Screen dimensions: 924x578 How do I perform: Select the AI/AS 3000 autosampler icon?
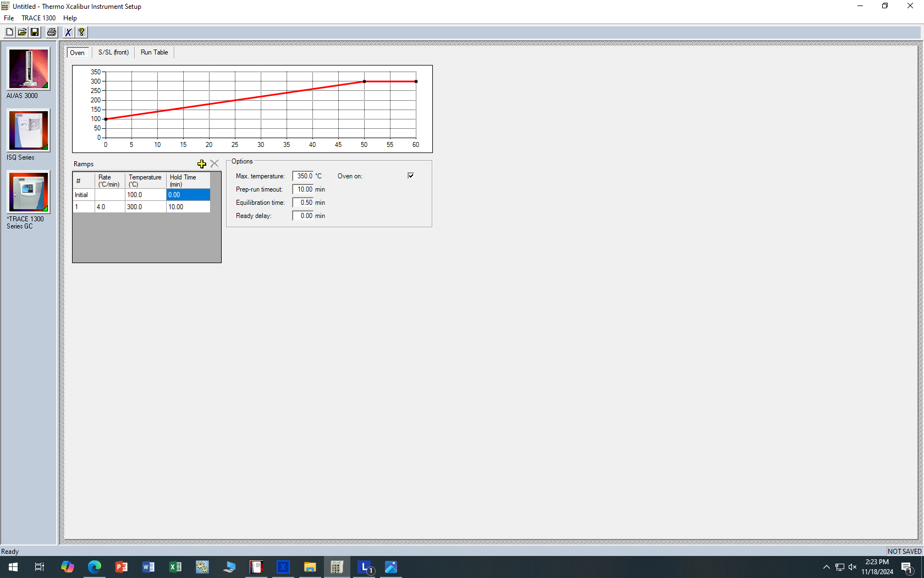28,69
